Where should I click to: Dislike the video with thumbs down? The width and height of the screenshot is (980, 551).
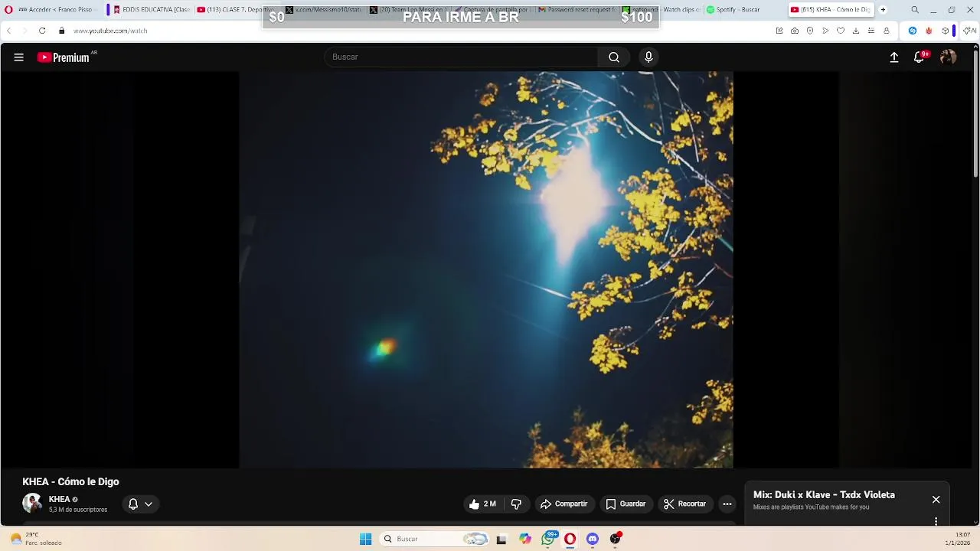516,504
